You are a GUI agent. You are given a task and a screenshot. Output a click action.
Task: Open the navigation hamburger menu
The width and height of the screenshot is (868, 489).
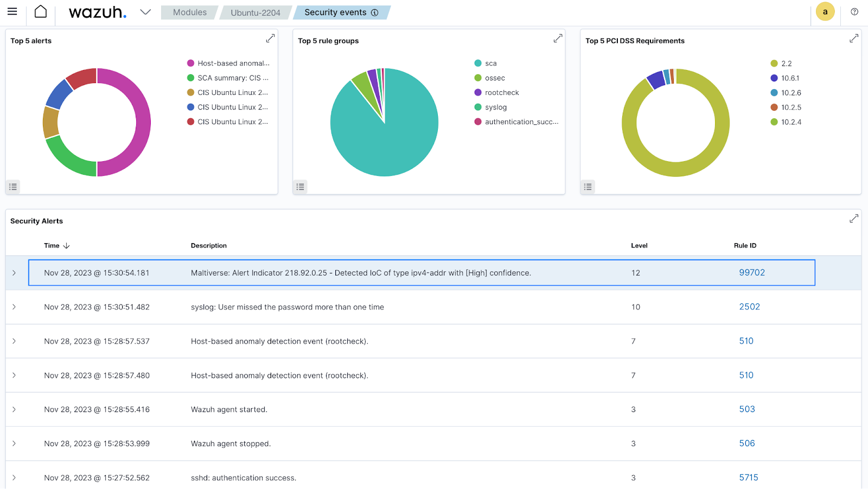coord(12,12)
